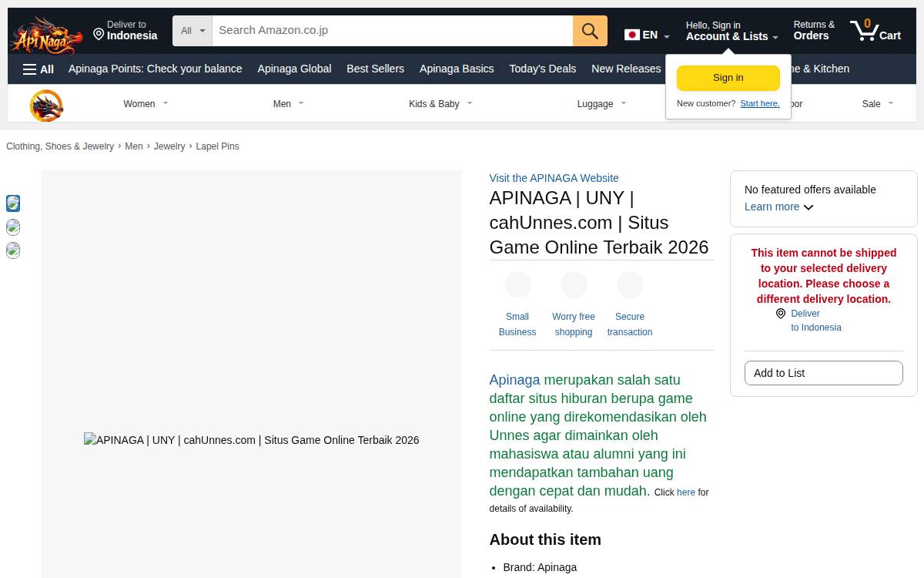Open Apinaga Basics nav item
Viewport: 924px width, 578px height.
click(x=457, y=69)
